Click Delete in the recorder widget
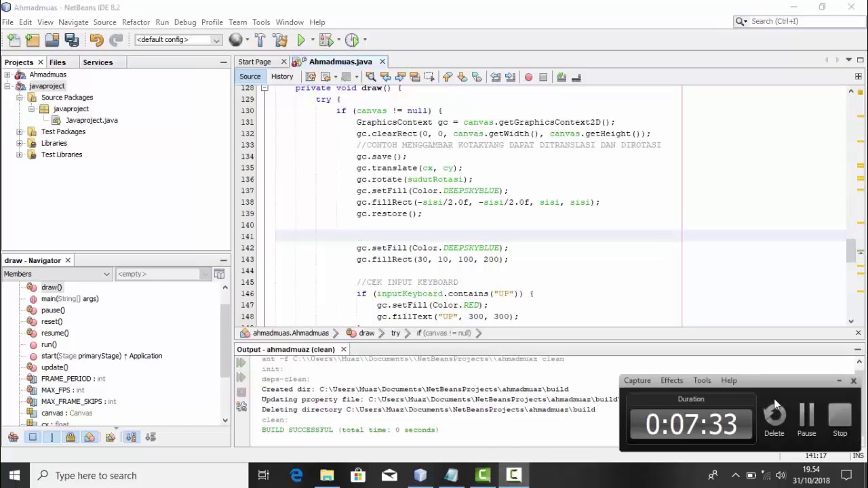The image size is (868, 488). [774, 420]
